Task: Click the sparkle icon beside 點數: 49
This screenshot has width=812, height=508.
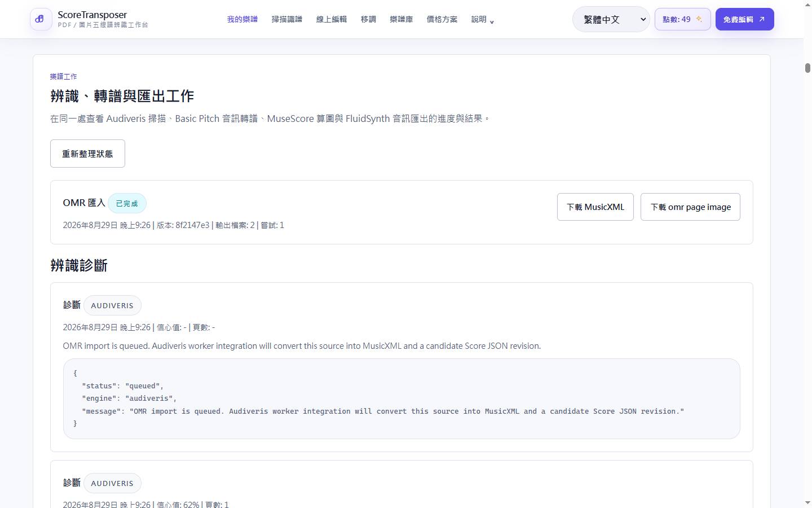Action: point(699,19)
